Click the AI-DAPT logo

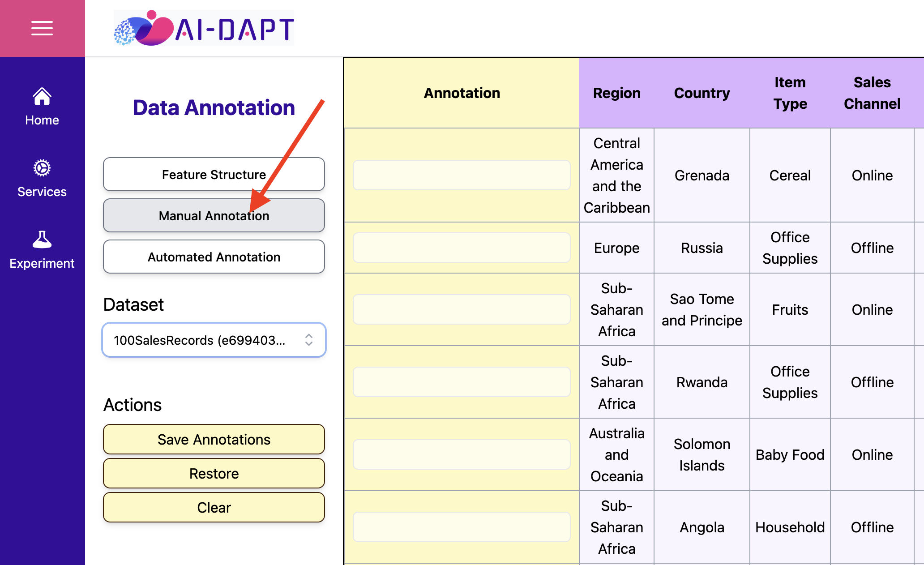click(204, 28)
